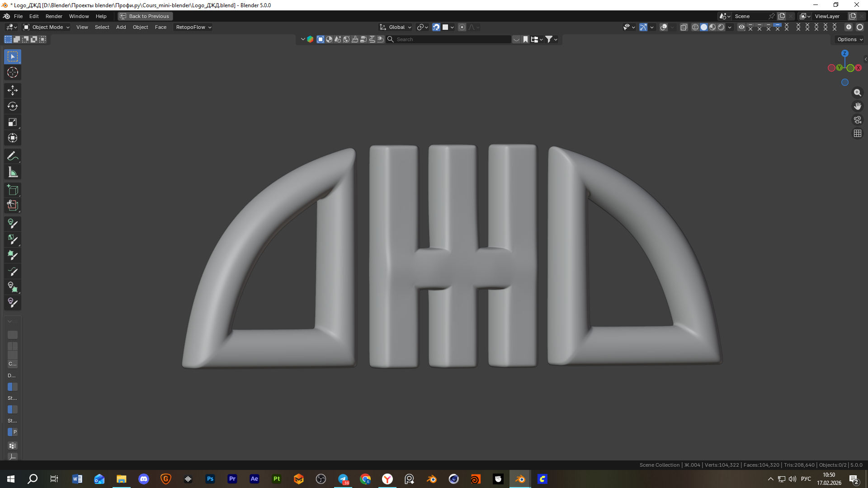Toggle camera view gizmo button

pyautogui.click(x=857, y=120)
